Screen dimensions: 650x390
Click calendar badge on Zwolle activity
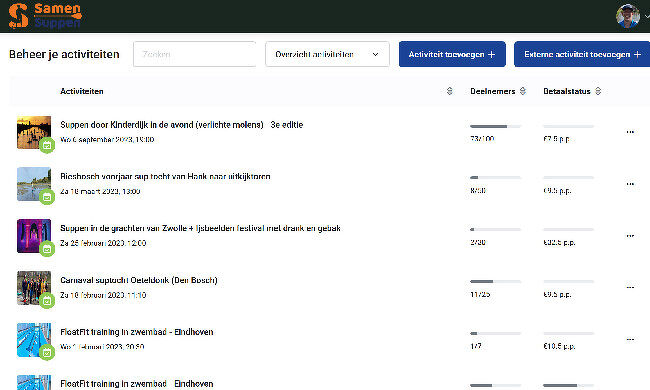(47, 249)
